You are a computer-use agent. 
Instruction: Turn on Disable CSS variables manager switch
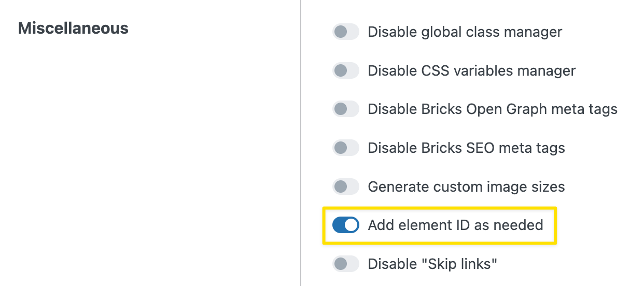(346, 70)
